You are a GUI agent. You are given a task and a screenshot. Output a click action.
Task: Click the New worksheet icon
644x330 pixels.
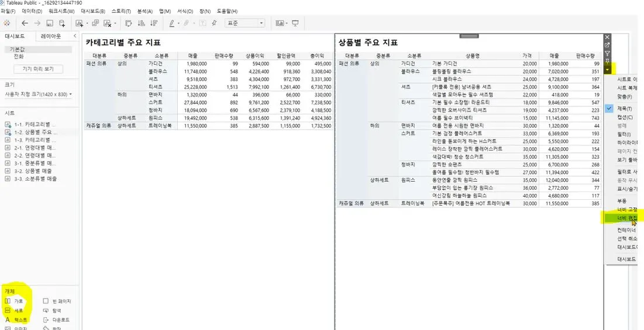(80, 23)
